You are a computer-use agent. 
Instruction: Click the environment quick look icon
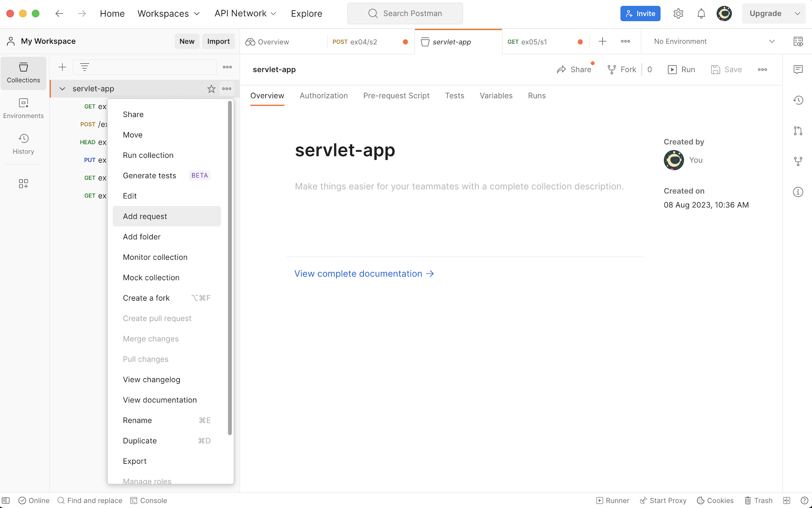coord(798,41)
